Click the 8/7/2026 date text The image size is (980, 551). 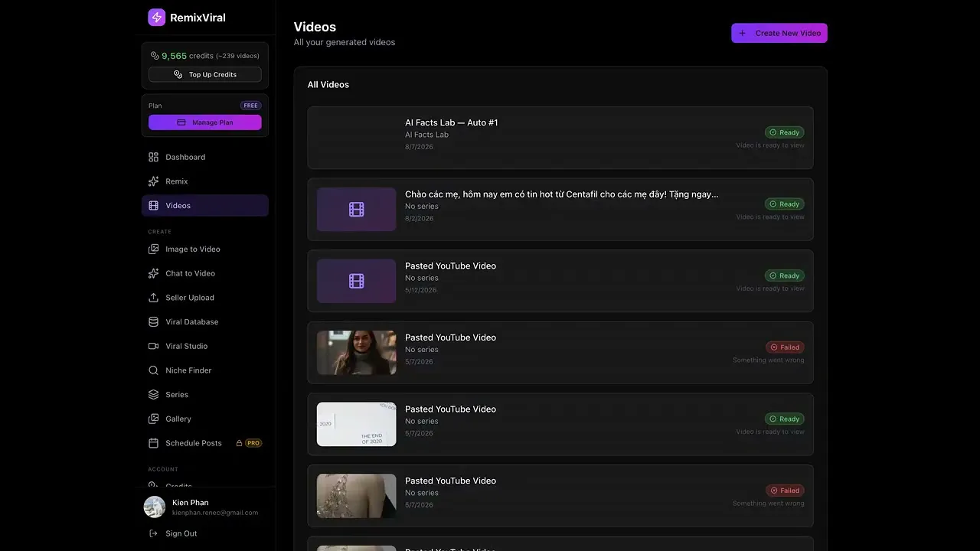tap(419, 147)
